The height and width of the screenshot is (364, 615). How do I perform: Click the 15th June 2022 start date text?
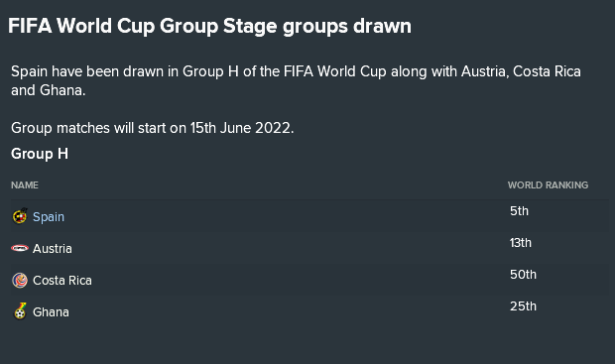tap(242, 128)
